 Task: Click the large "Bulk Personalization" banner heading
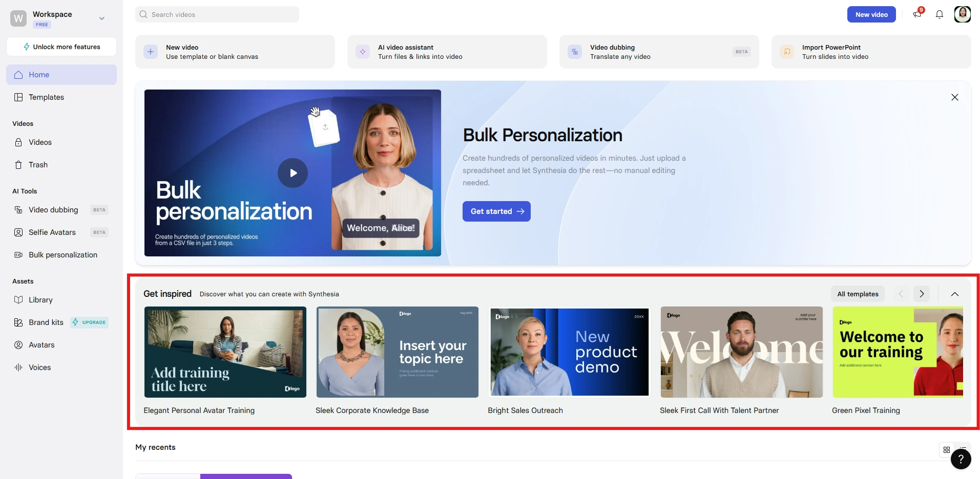pos(543,135)
